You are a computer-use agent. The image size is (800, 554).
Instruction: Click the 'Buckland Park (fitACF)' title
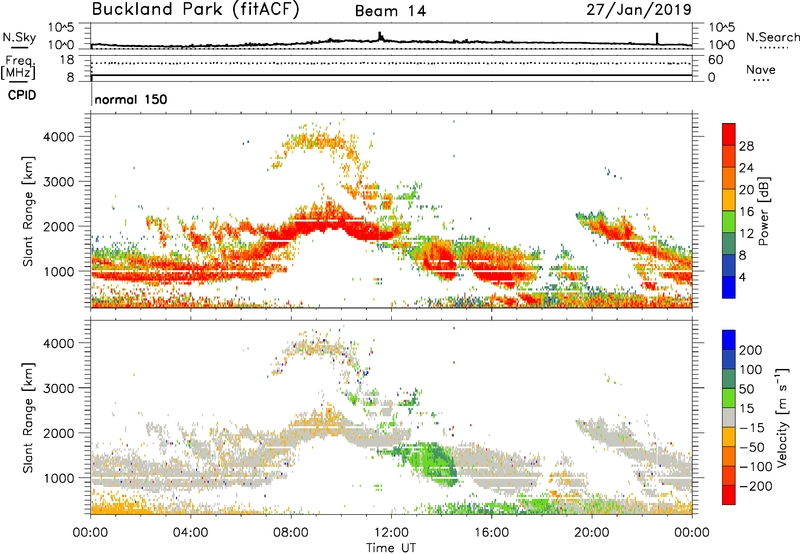coord(195,10)
